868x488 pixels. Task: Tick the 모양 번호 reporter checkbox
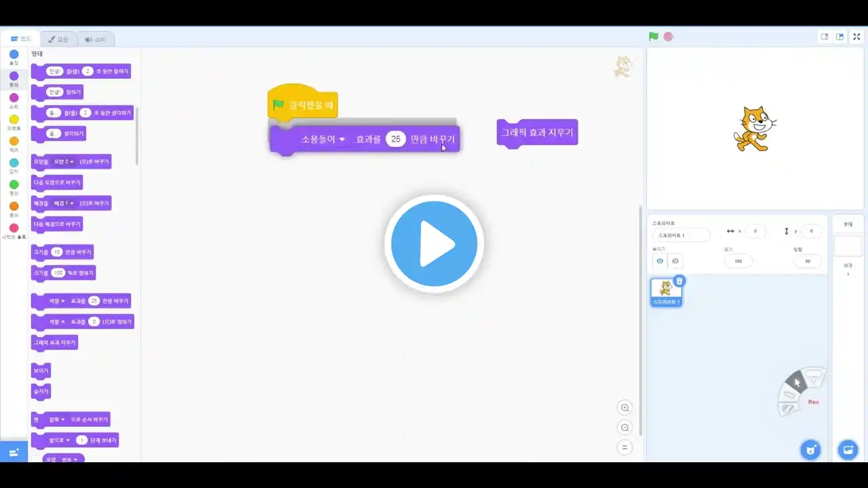coord(35,460)
